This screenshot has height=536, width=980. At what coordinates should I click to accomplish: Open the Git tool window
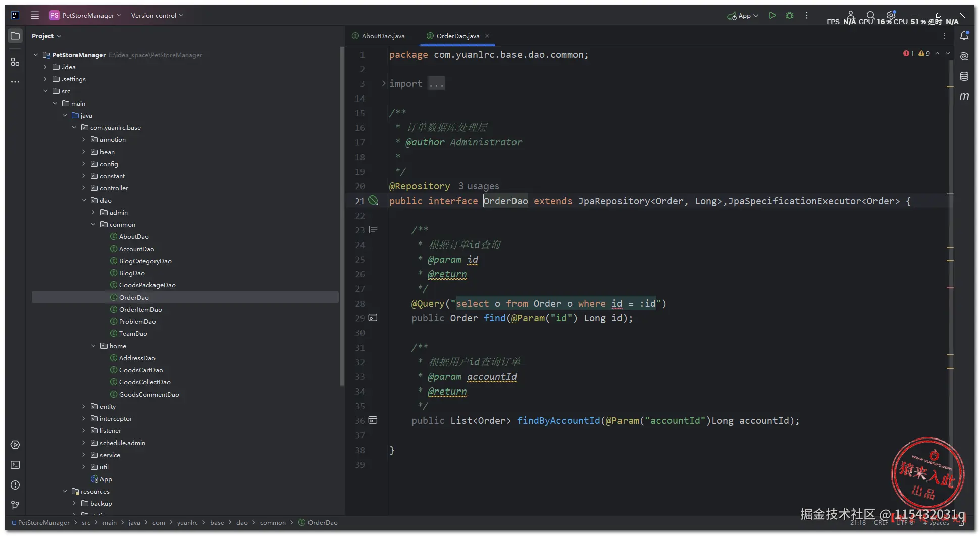pos(15,505)
